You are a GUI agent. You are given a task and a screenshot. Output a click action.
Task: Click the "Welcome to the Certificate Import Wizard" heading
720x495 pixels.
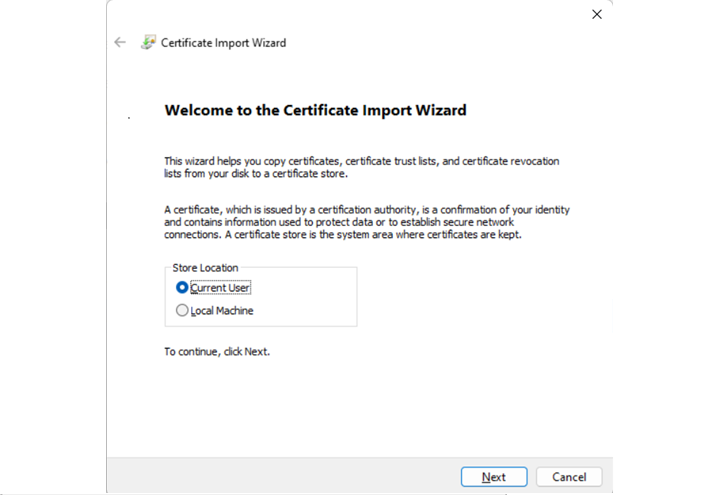pos(315,110)
